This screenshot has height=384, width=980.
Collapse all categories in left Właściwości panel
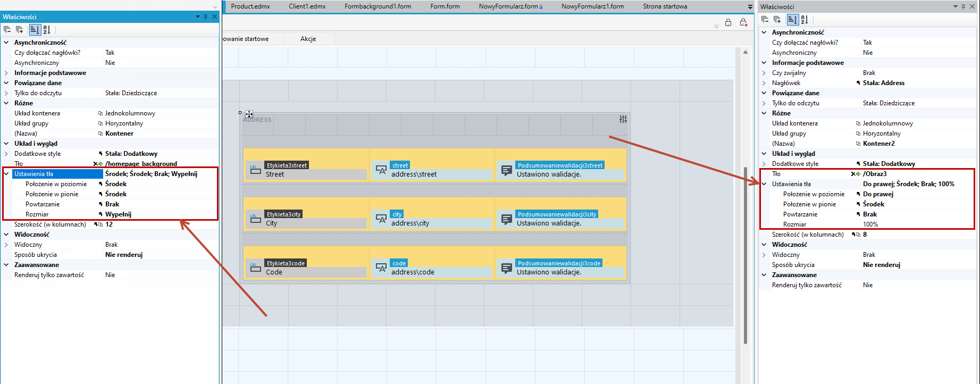pyautogui.click(x=7, y=30)
